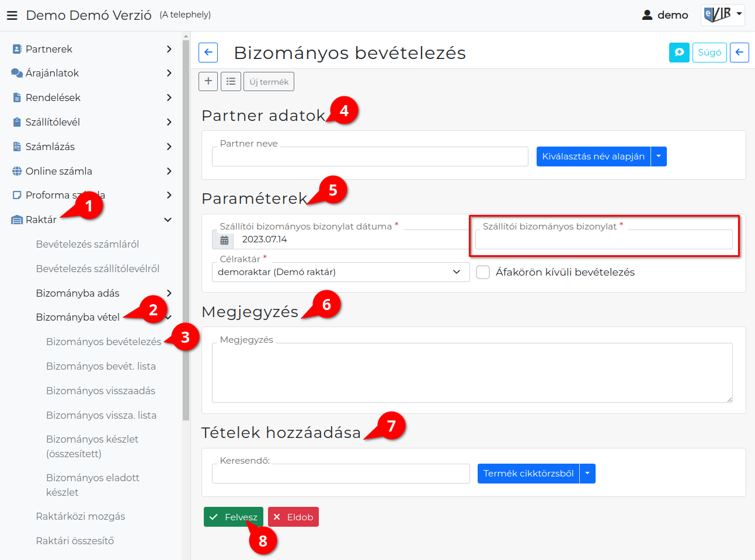Click the Felvesz button
Image resolution: width=755 pixels, height=560 pixels.
[233, 517]
